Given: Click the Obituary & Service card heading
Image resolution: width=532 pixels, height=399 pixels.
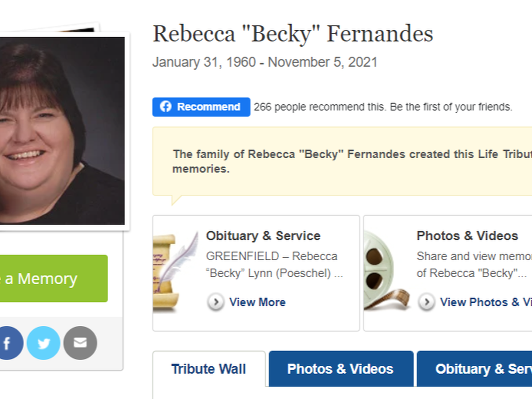Looking at the screenshot, I should click(263, 236).
